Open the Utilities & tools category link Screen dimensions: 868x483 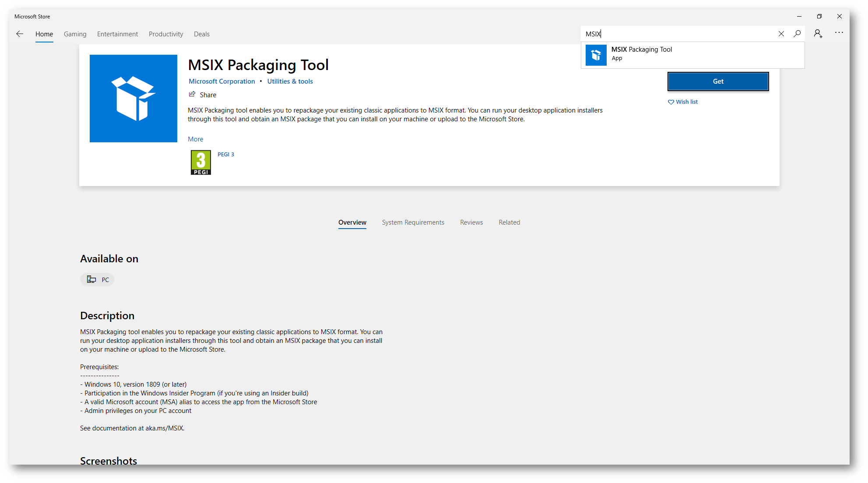pos(290,81)
